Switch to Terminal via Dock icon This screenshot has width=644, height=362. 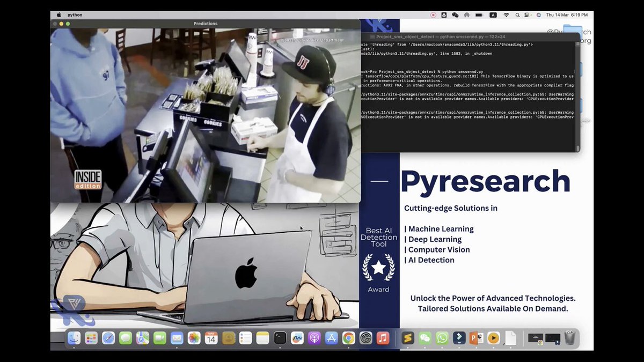tap(280, 338)
